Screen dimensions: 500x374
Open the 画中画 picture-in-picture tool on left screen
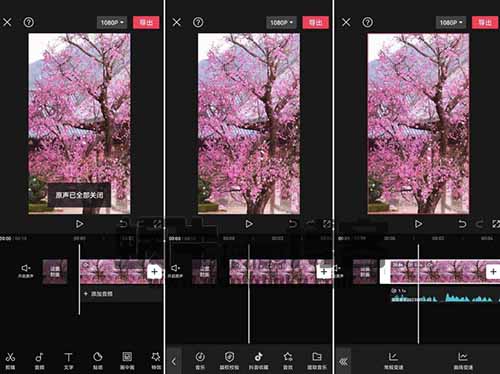[x=127, y=361]
